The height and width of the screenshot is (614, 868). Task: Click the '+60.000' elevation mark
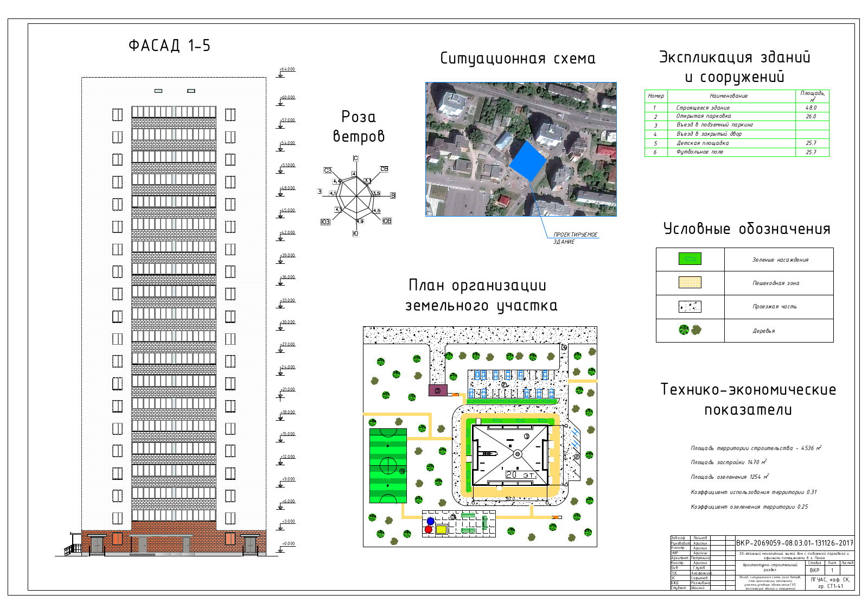click(288, 98)
